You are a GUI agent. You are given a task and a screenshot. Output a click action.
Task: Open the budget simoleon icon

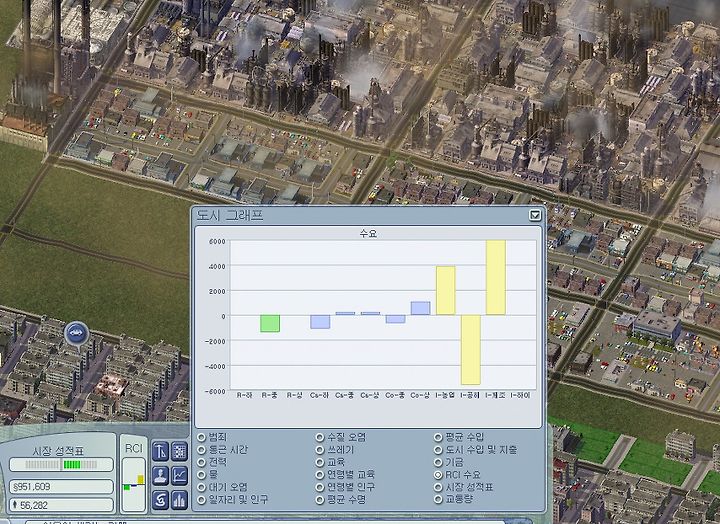click(x=160, y=500)
